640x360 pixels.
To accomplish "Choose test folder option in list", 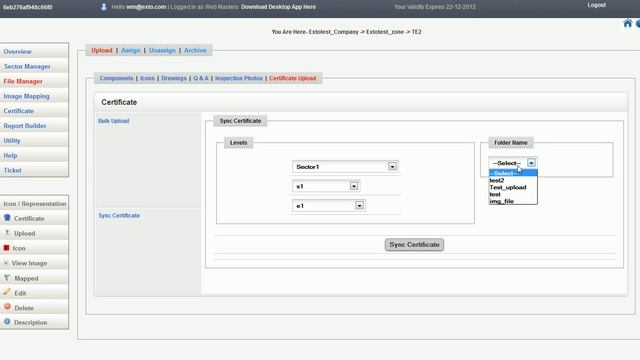I will 513,194.
